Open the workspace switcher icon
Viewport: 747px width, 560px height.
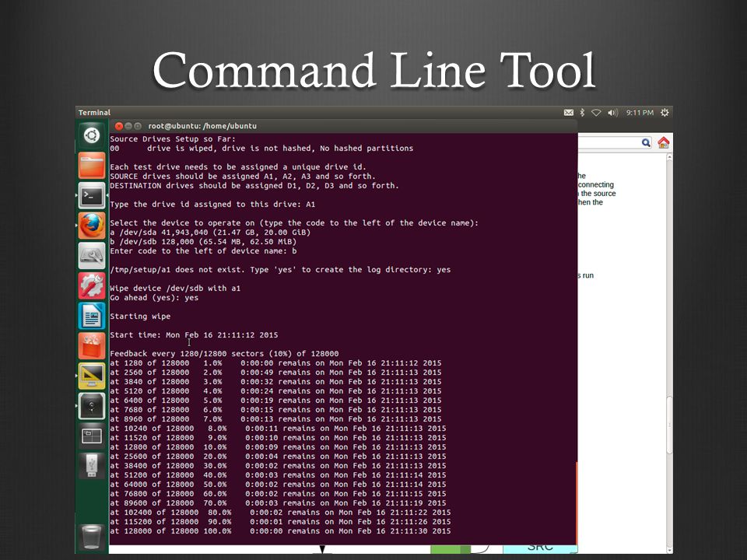[92, 436]
